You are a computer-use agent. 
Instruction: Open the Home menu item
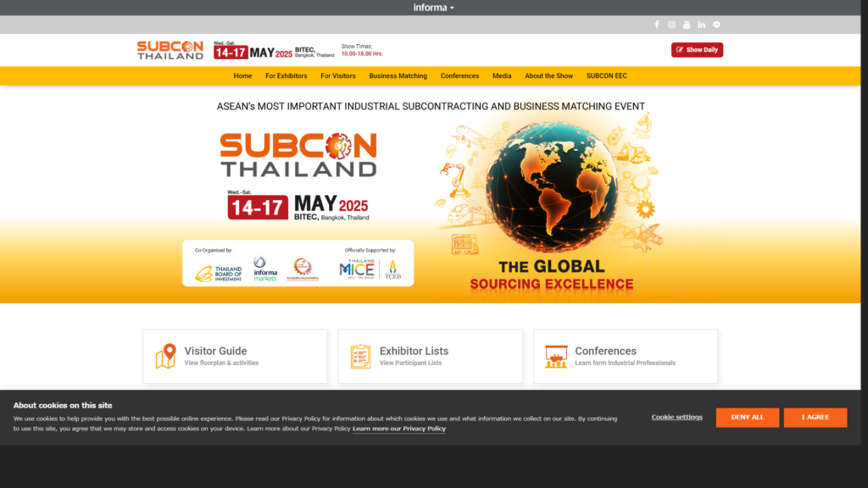click(242, 75)
